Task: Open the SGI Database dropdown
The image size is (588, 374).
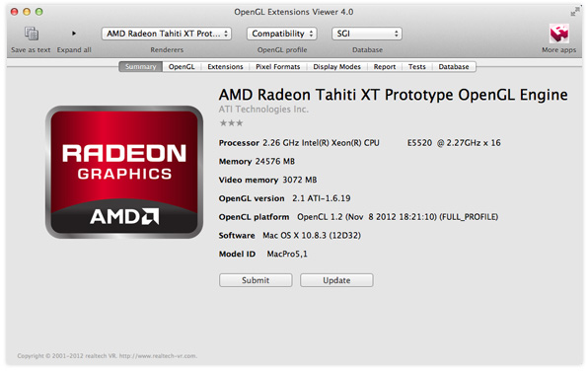Action: (x=367, y=34)
